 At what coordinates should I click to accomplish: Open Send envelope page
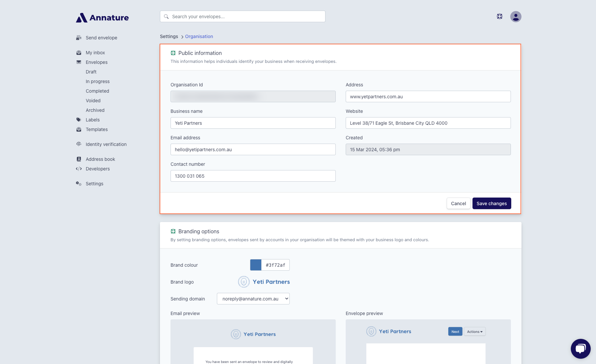tap(101, 38)
